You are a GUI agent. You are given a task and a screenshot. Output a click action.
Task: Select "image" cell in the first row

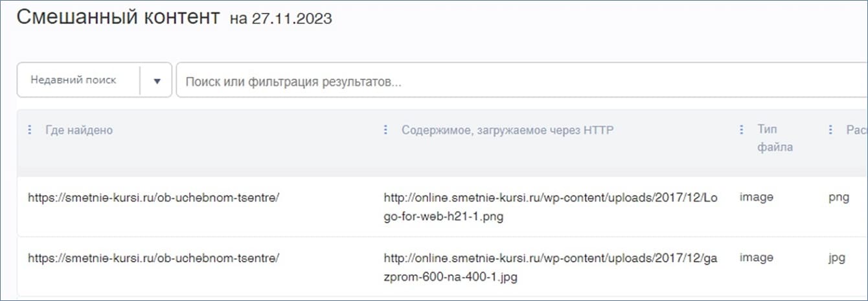tap(757, 197)
